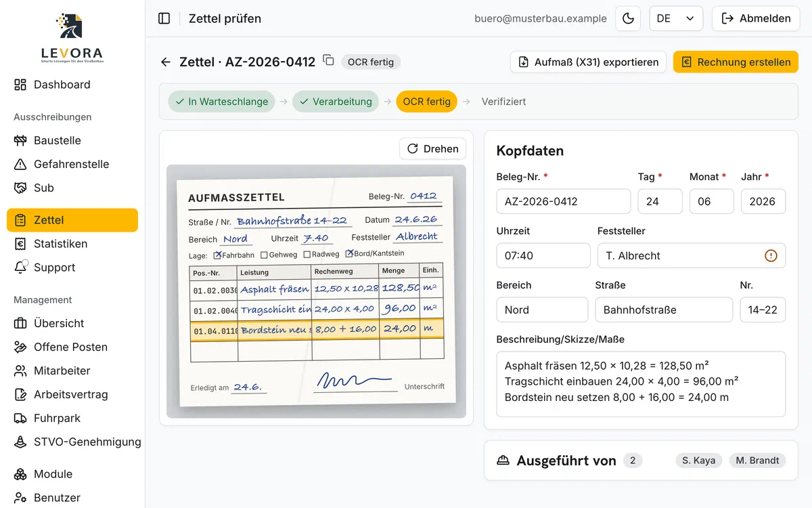Click the OCR fertig status badge in header
This screenshot has width=812, height=508.
[371, 62]
